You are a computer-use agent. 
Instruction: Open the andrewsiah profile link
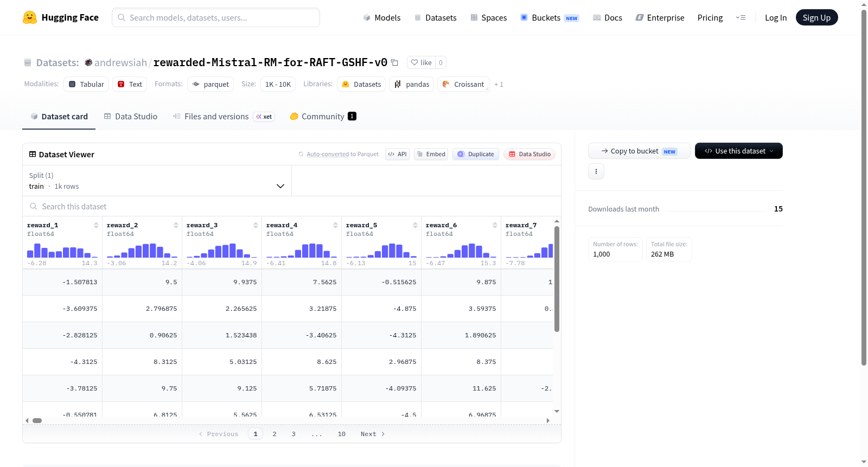120,62
